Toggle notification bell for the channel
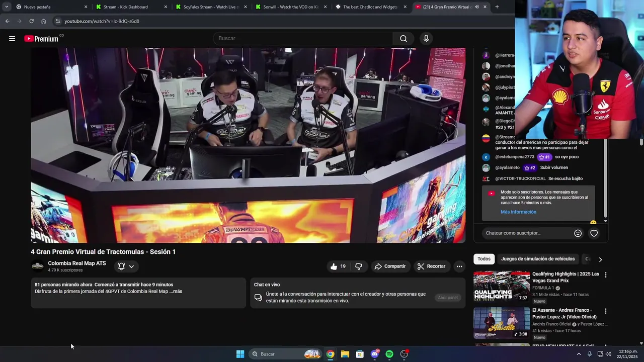This screenshot has width=644, height=362. coord(121,266)
